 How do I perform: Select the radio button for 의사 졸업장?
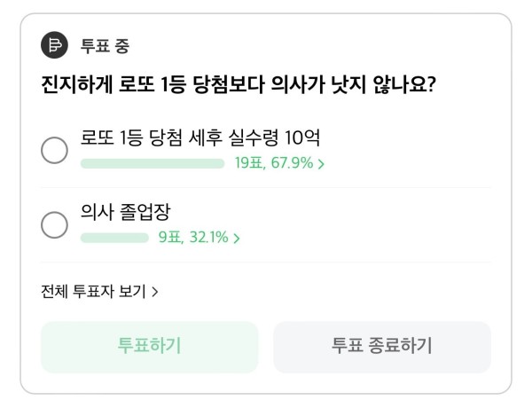[x=54, y=225]
